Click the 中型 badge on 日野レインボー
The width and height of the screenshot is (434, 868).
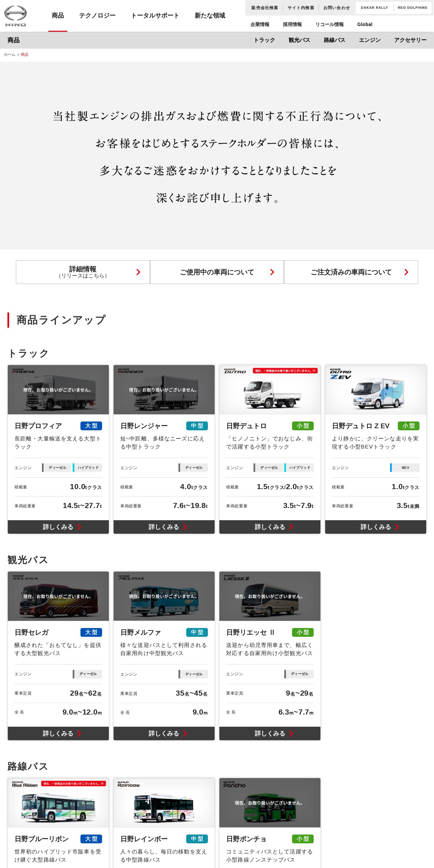[x=197, y=839]
